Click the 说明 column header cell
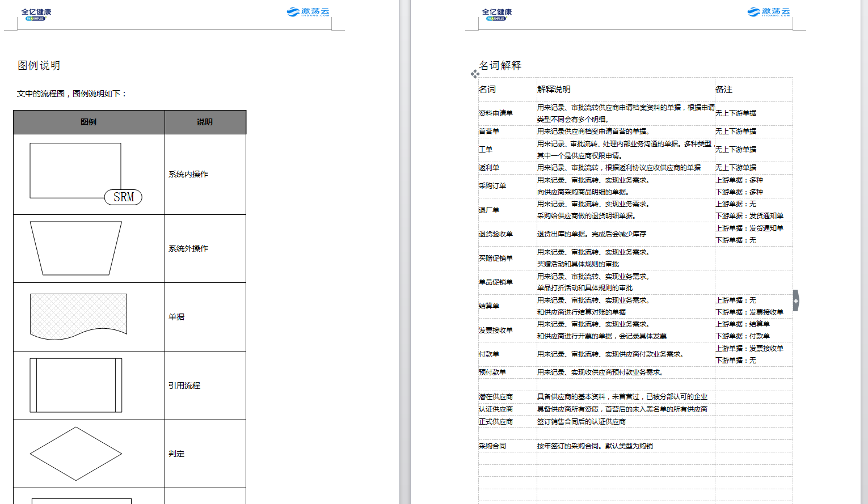The height and width of the screenshot is (504, 868). click(x=205, y=122)
